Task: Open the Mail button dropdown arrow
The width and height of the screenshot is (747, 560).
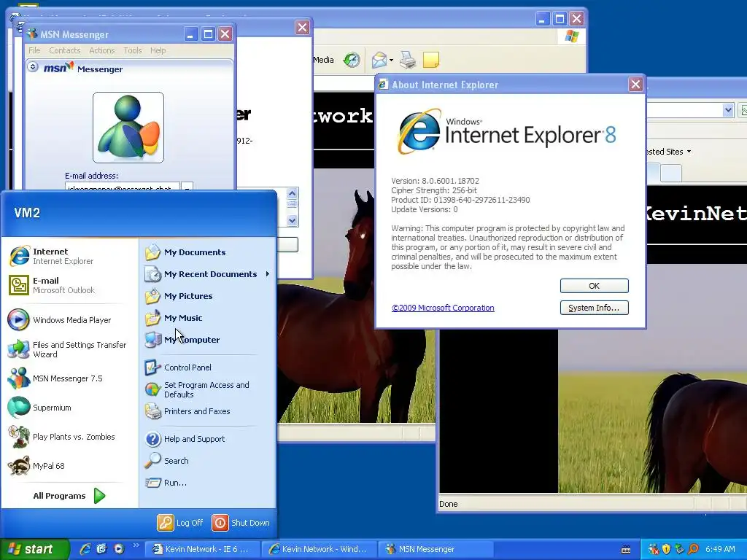Action: 391,60
